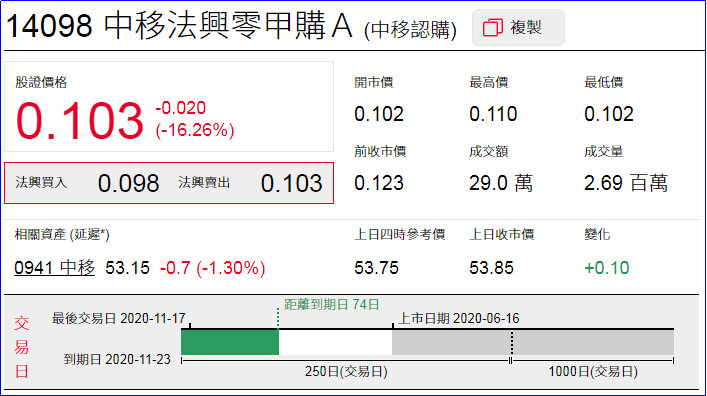
Task: Click the 最低價 value 0.102
Action: pyautogui.click(x=609, y=114)
